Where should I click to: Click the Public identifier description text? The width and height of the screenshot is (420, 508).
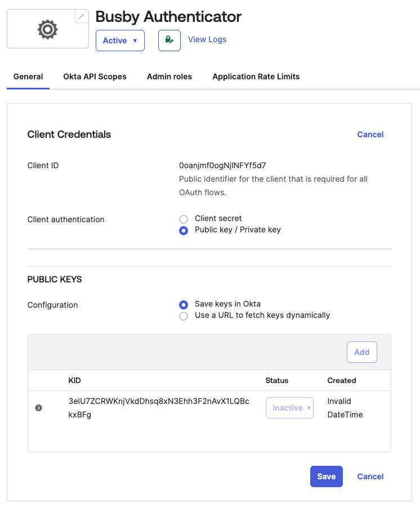click(x=273, y=186)
